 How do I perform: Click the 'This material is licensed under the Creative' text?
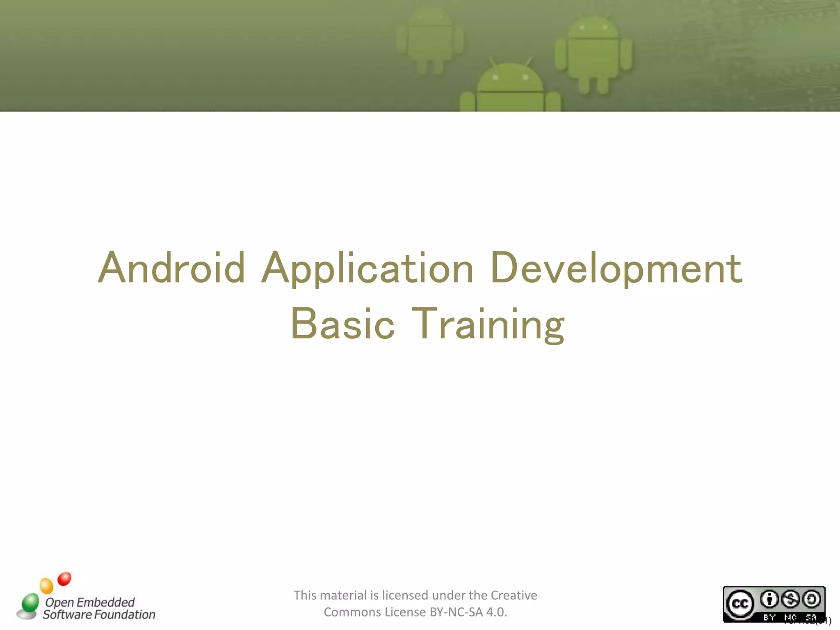click(x=415, y=595)
